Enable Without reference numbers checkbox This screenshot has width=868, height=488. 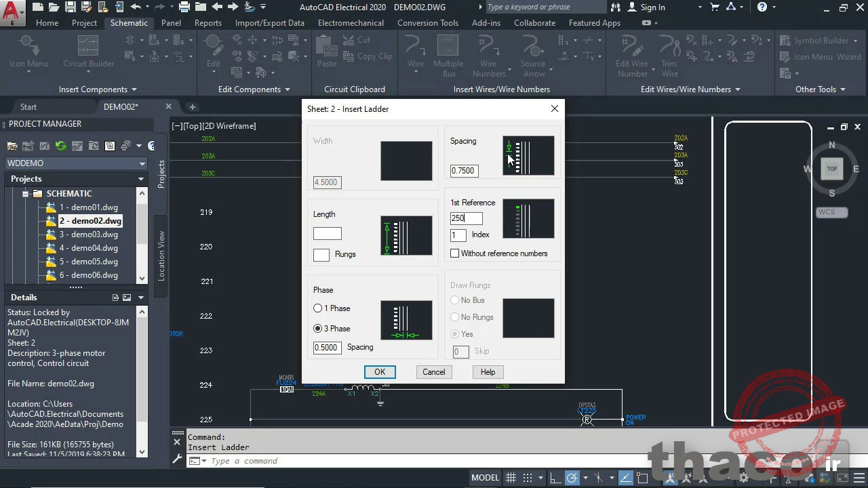tap(455, 253)
